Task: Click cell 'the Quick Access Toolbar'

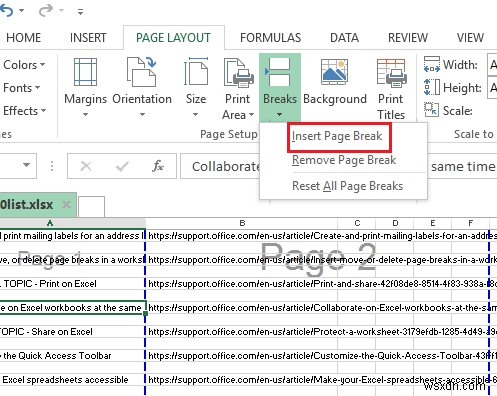Action: 73,356
